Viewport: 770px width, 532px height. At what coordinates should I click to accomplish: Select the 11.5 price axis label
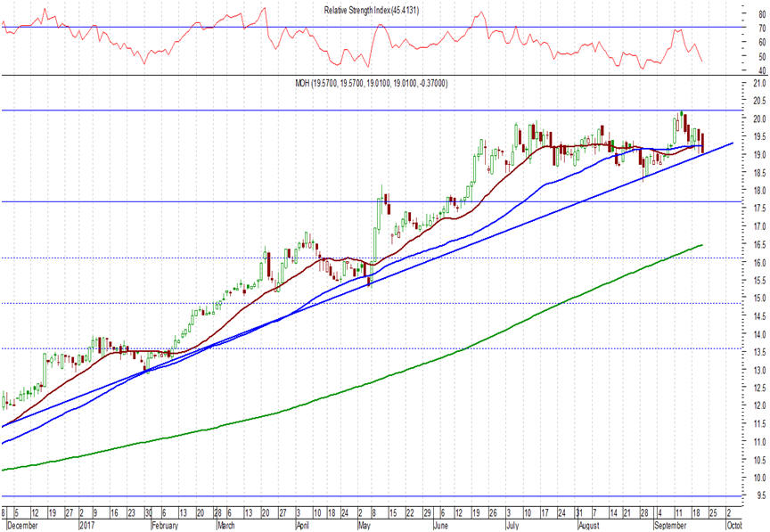[x=760, y=424]
